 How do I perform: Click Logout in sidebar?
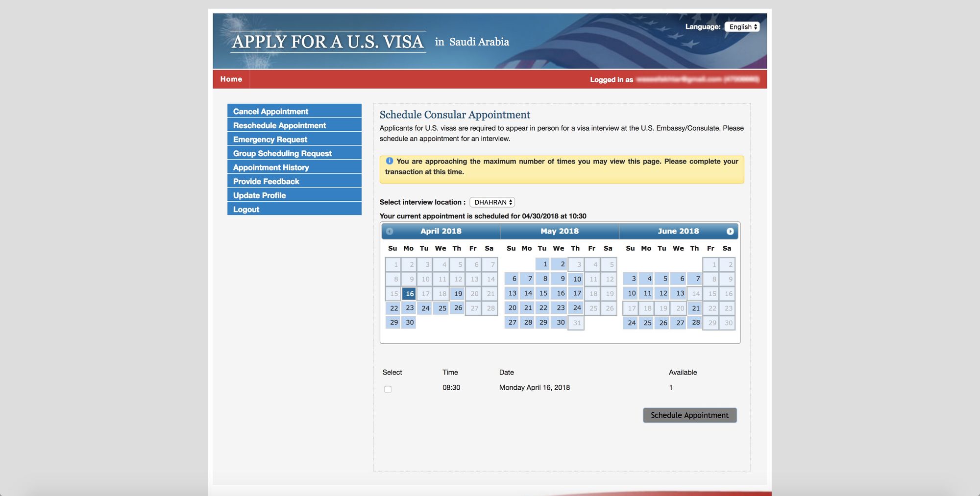(294, 209)
